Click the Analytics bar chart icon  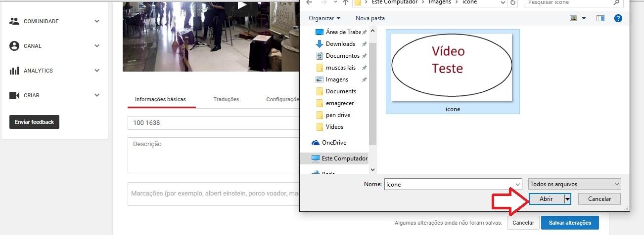click(14, 71)
